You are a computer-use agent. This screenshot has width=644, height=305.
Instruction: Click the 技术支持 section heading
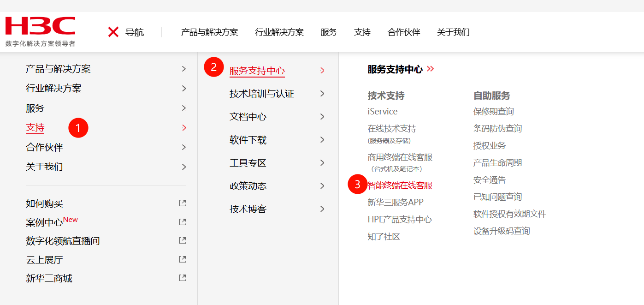click(386, 96)
